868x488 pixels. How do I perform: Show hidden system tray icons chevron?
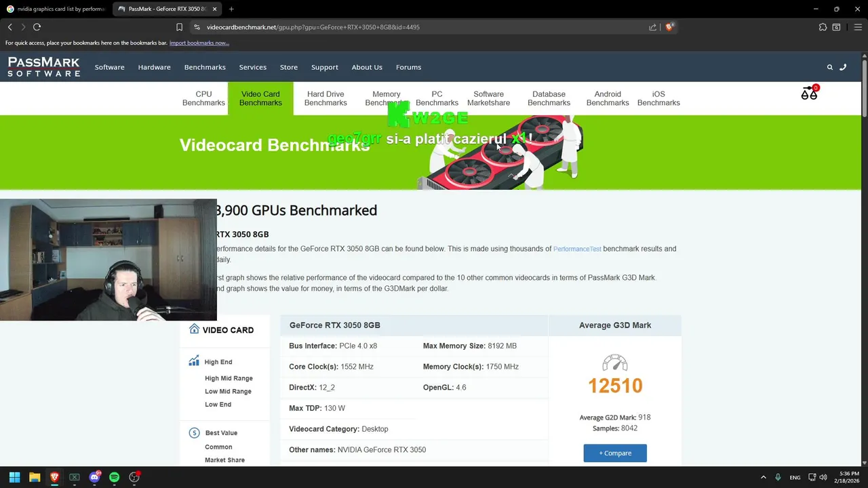tap(763, 477)
